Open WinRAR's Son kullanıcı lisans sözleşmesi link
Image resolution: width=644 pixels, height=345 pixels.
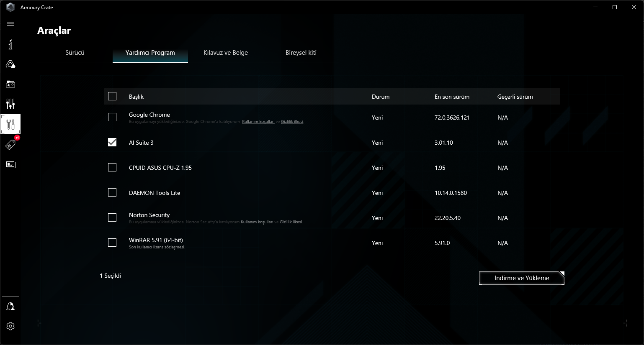(157, 247)
